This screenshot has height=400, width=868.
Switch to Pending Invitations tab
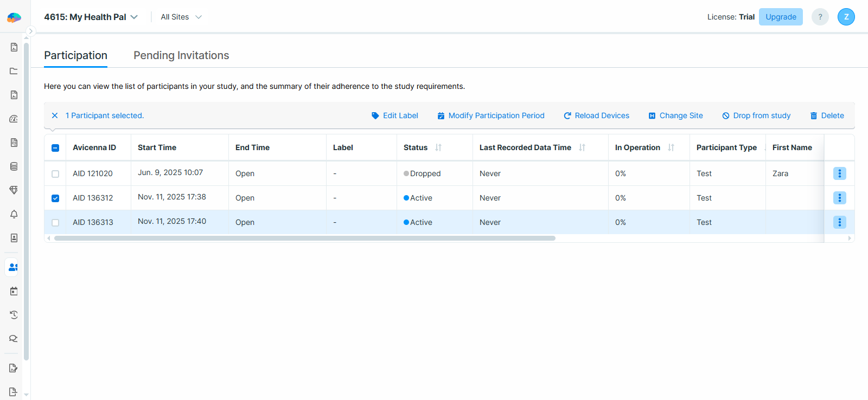181,55
